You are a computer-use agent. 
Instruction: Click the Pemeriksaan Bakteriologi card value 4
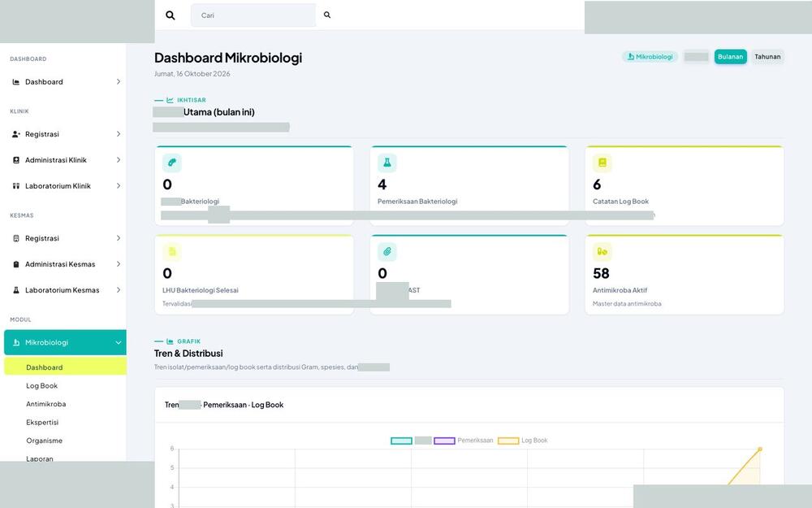coord(382,185)
